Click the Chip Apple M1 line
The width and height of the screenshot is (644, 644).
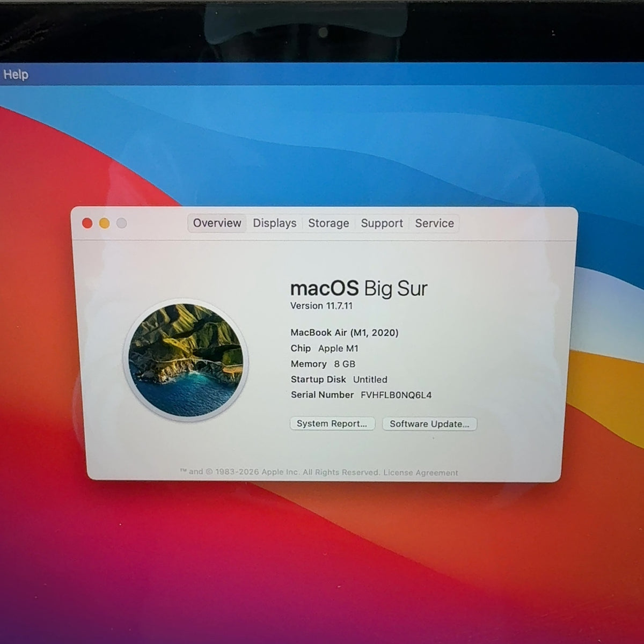click(325, 348)
